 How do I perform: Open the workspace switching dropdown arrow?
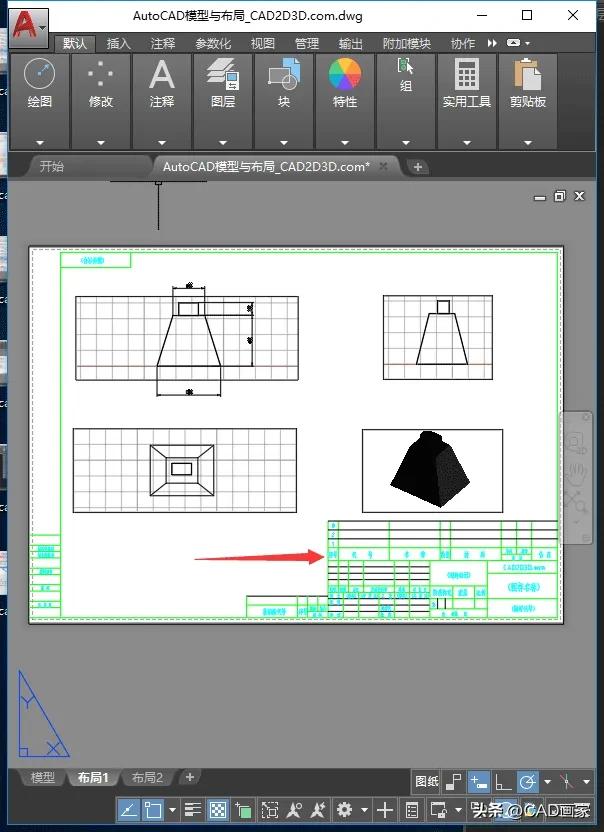click(x=364, y=810)
